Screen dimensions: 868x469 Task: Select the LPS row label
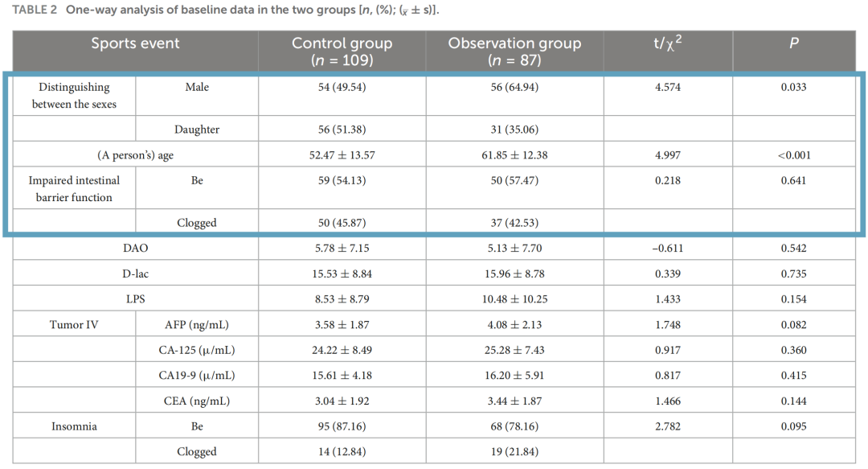point(135,299)
